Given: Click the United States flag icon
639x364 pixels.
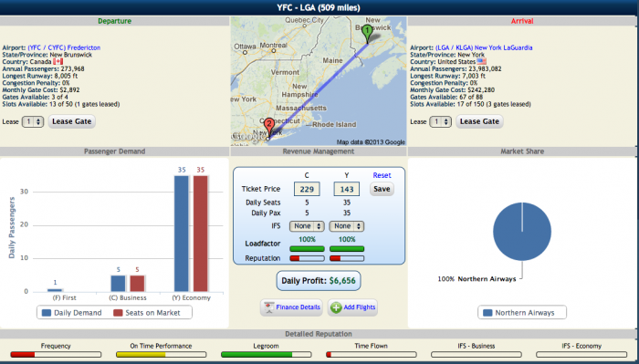Looking at the screenshot, I should 482,61.
